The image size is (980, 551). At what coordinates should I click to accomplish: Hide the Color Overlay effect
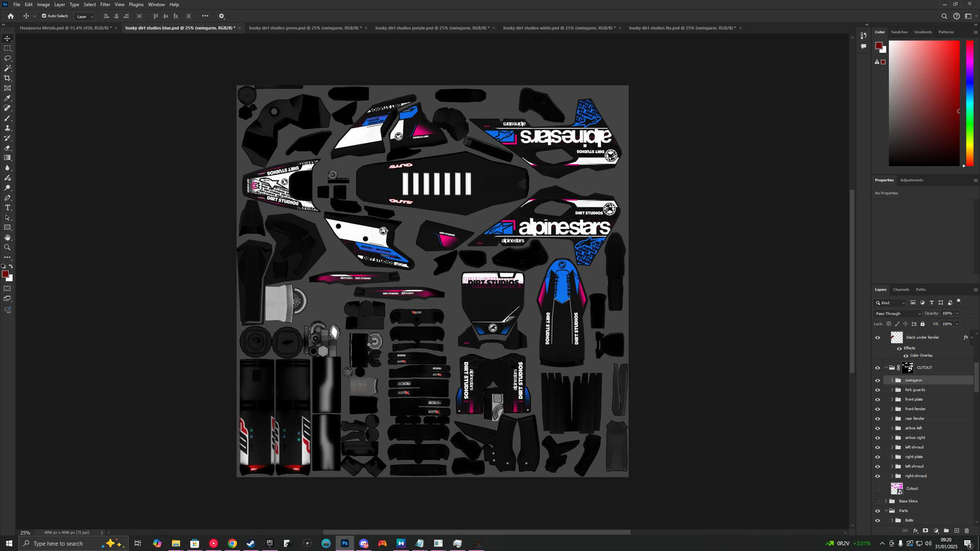(x=905, y=355)
